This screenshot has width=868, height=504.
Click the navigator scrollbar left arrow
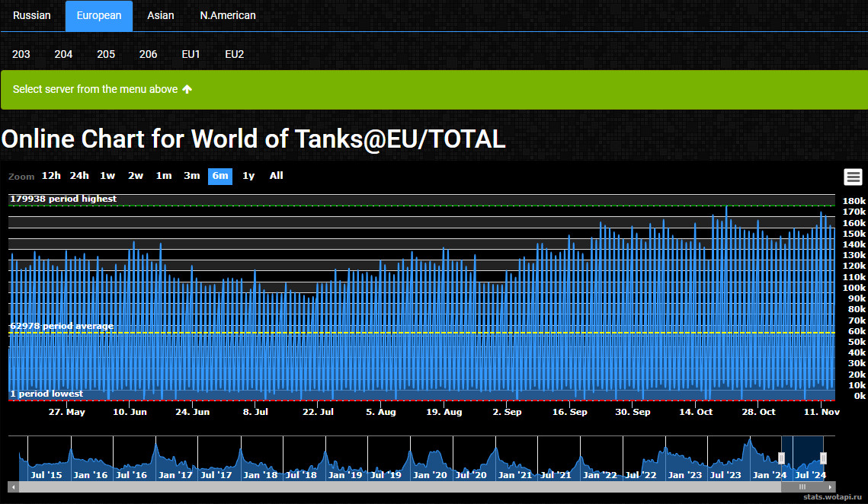[x=12, y=486]
